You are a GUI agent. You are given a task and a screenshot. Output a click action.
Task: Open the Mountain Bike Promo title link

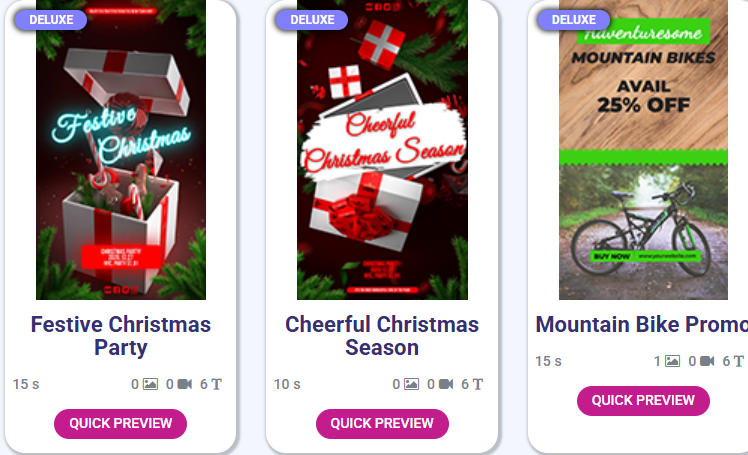click(642, 325)
